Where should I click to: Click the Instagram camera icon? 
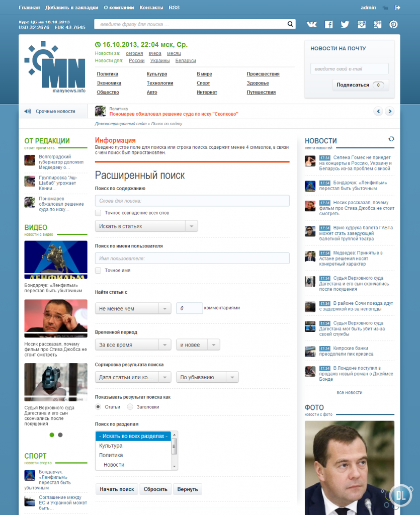coord(361,24)
